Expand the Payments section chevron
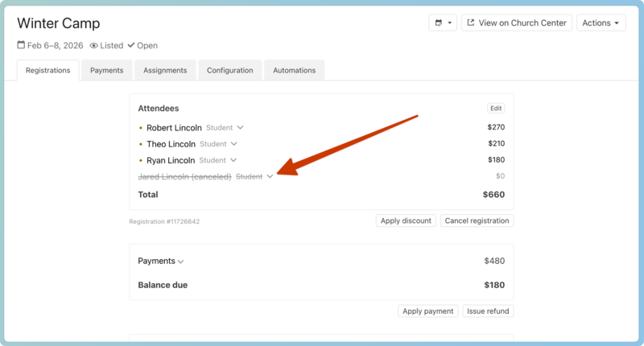The height and width of the screenshot is (346, 644). click(181, 262)
